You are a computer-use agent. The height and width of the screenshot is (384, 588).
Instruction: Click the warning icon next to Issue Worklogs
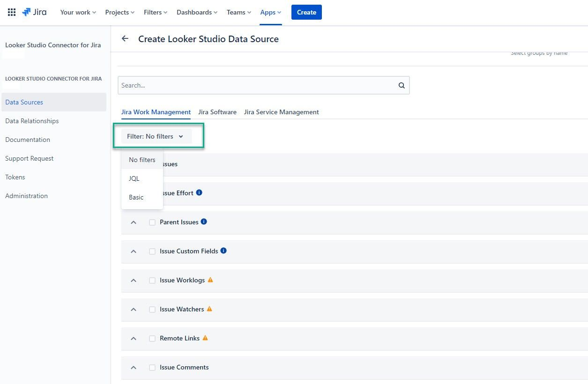(210, 280)
